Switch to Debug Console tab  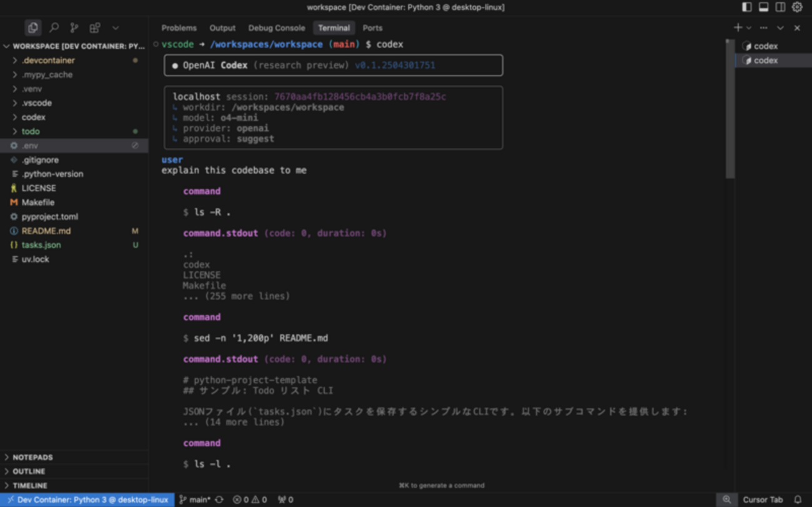click(x=277, y=28)
